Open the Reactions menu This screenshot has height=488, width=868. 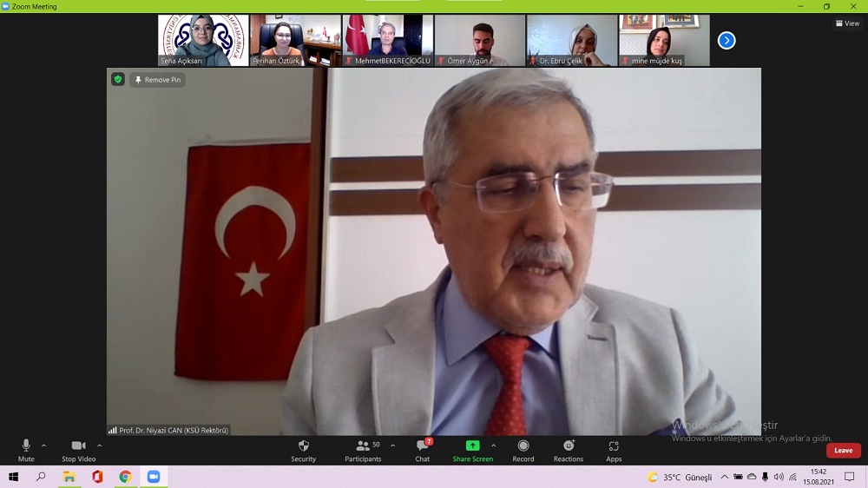569,450
